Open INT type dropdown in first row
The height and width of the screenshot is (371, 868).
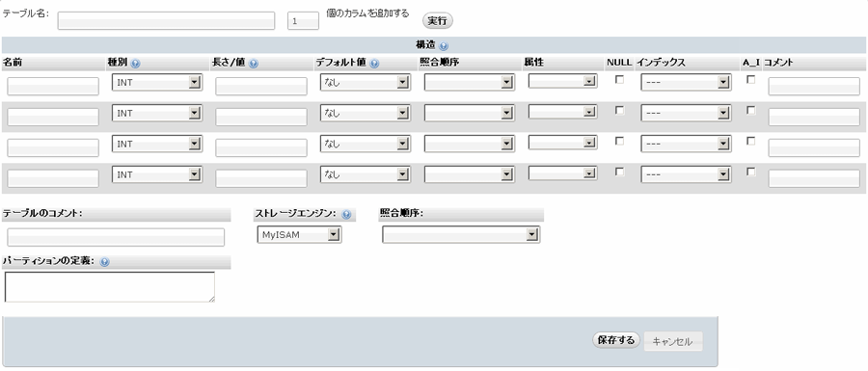pyautogui.click(x=157, y=82)
